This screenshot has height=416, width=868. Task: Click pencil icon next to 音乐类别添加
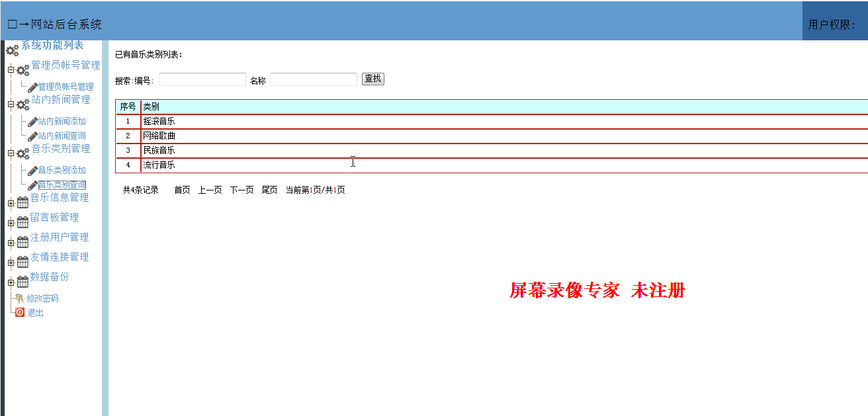[x=32, y=171]
